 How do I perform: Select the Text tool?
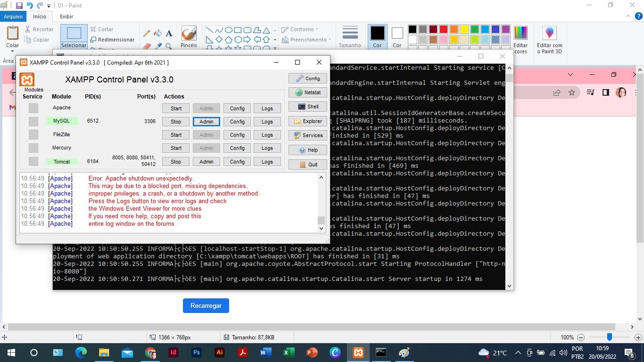(x=169, y=33)
